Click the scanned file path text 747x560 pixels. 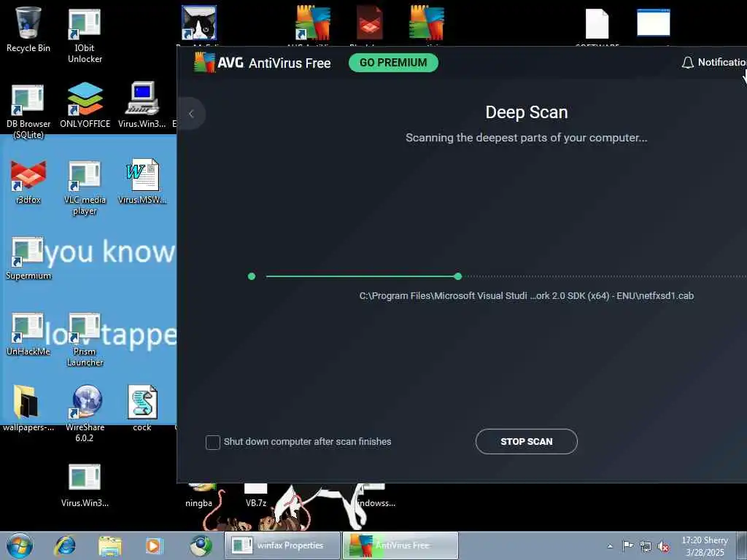tap(527, 296)
